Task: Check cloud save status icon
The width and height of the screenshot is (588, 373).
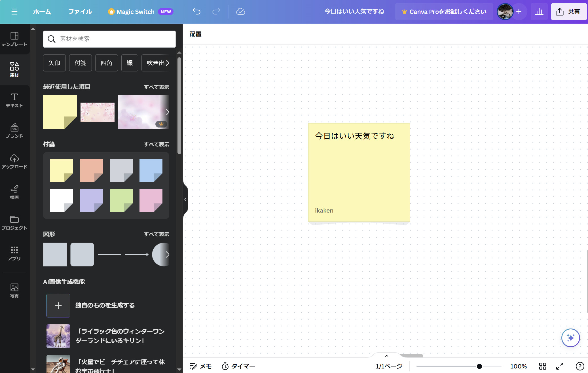Action: point(240,12)
